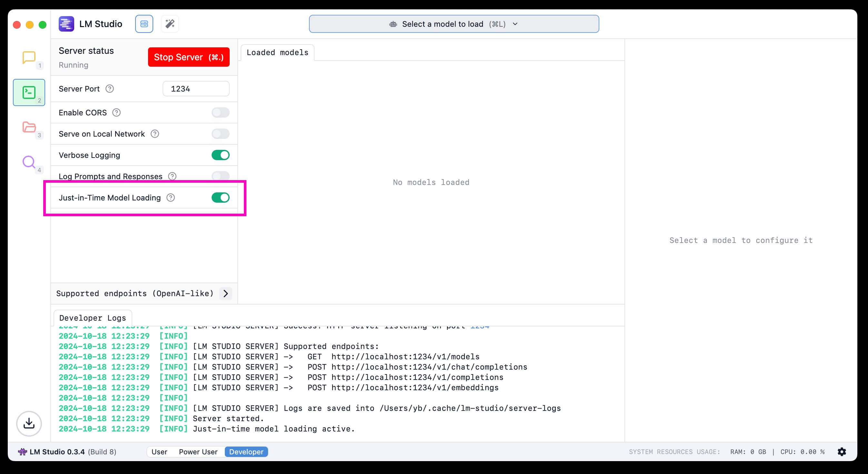Enable Log Prompts and Responses switch
Viewport: 868px width, 474px height.
[x=220, y=176]
